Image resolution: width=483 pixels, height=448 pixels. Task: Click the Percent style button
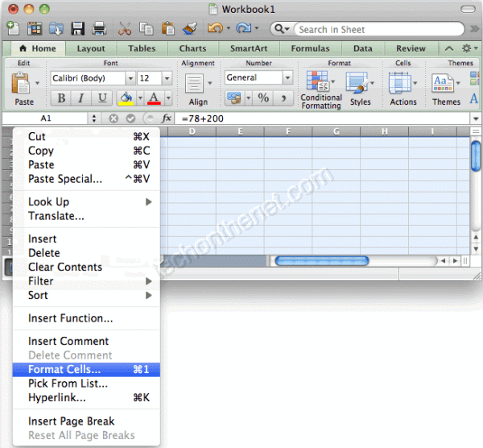click(x=263, y=98)
